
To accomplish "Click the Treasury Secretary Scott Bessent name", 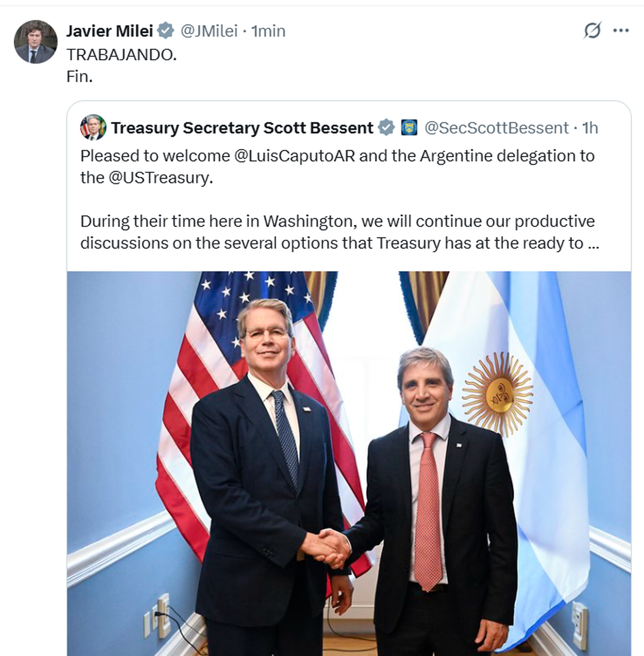I will point(242,128).
